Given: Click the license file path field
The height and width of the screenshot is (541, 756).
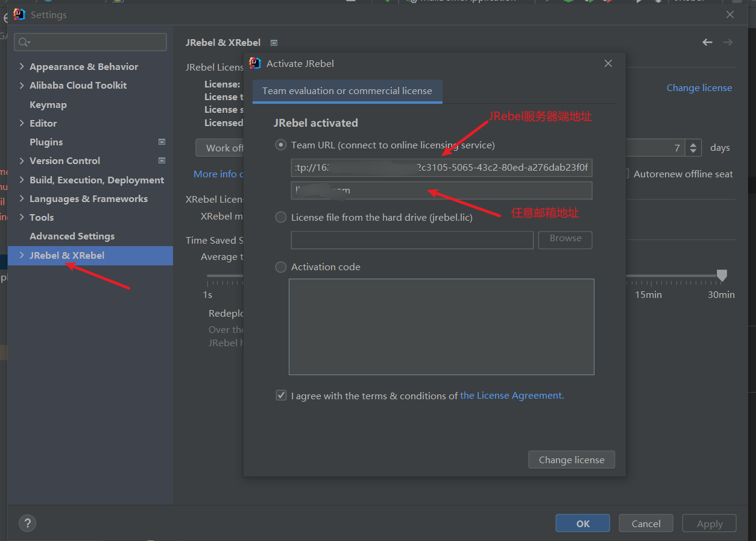Looking at the screenshot, I should click(412, 239).
